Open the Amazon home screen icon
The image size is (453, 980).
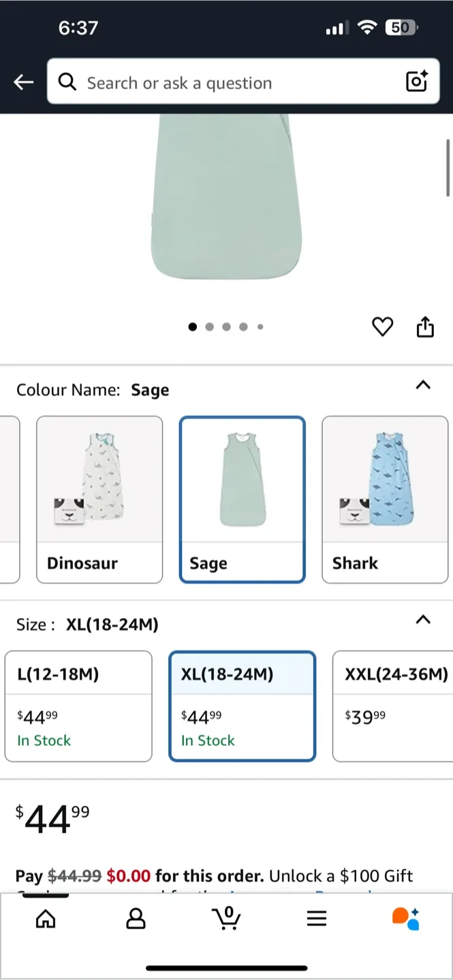[x=45, y=919]
